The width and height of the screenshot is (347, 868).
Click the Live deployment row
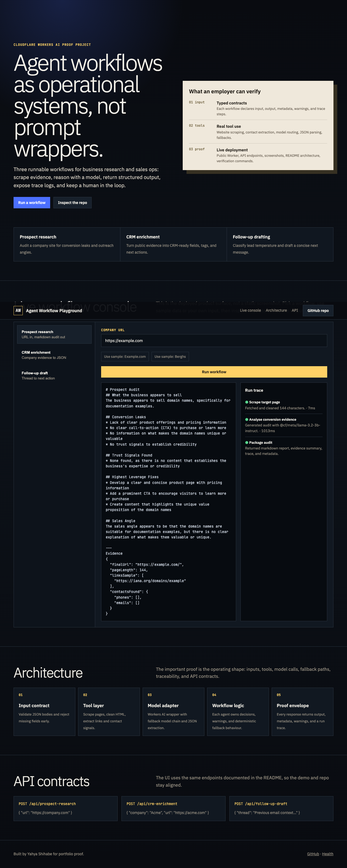[258, 155]
